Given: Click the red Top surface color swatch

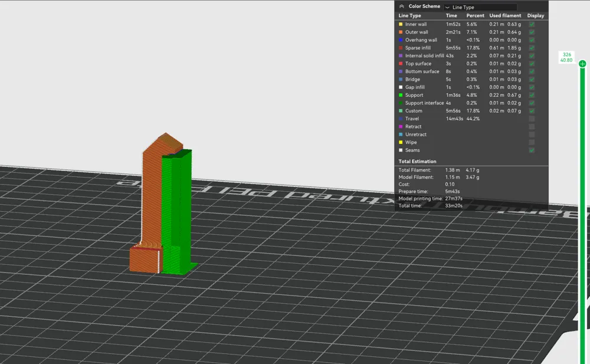Looking at the screenshot, I should [401, 64].
